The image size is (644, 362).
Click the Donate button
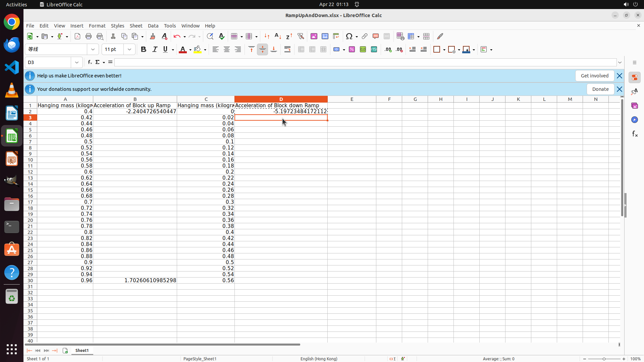tap(600, 89)
